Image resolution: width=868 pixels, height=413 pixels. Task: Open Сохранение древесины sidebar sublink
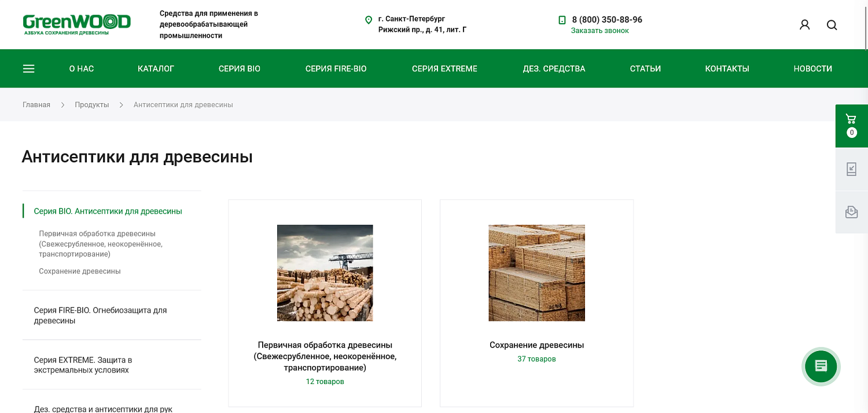80,271
